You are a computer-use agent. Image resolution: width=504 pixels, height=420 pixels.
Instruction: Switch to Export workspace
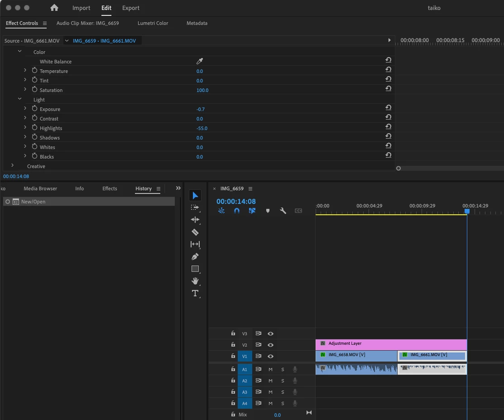coord(130,8)
